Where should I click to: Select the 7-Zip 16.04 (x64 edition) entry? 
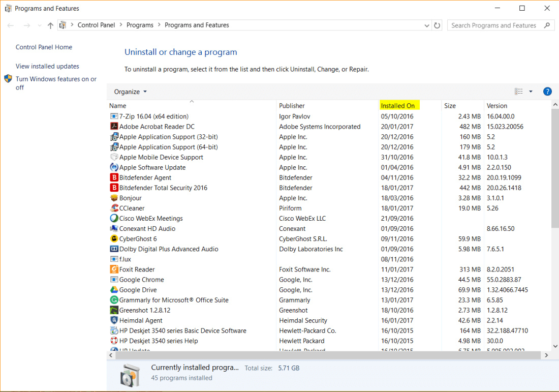point(153,116)
